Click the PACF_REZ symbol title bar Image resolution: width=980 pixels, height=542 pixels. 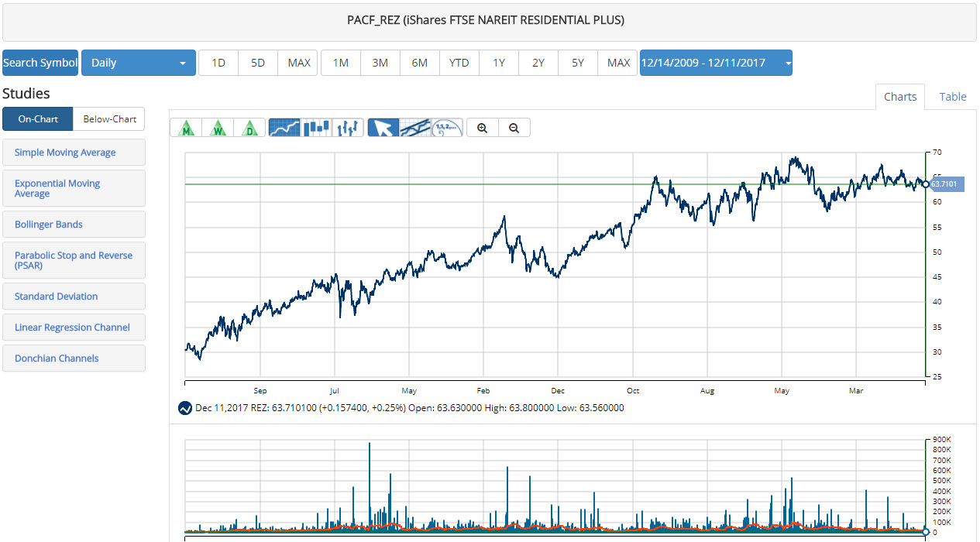coord(490,21)
